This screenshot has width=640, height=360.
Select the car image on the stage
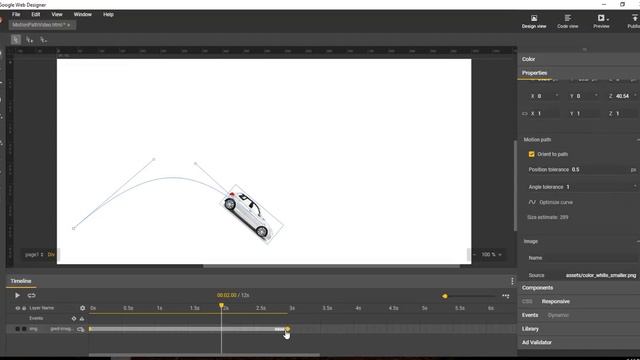(252, 215)
